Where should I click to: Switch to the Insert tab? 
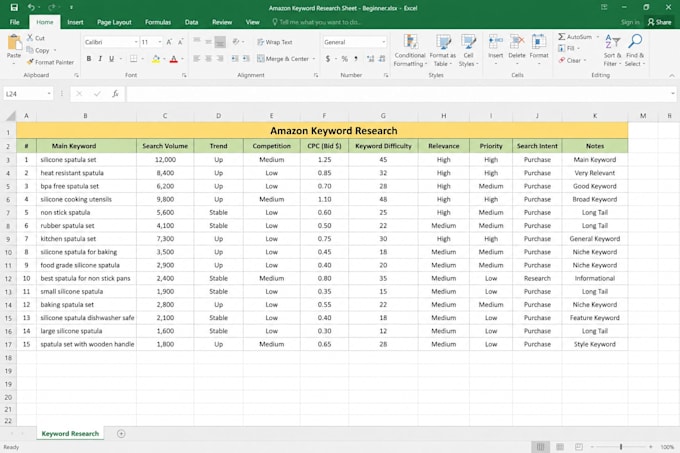coord(75,22)
